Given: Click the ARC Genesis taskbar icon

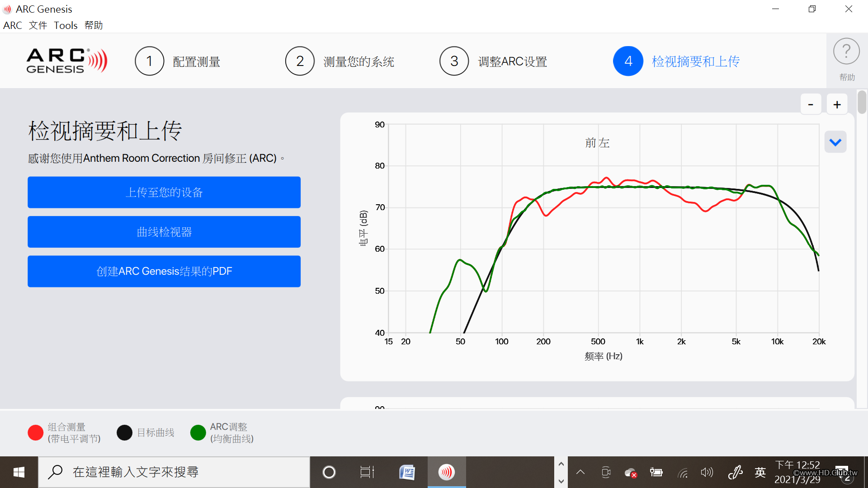Looking at the screenshot, I should tap(446, 472).
